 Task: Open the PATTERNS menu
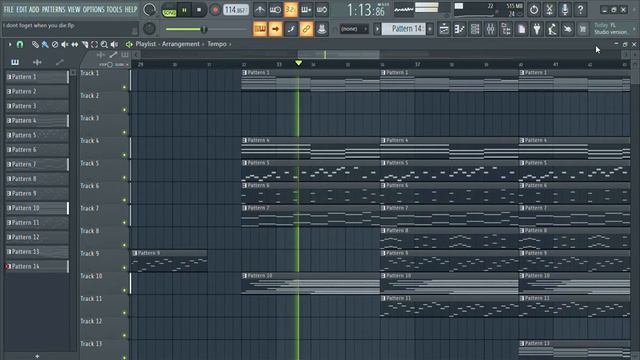tap(53, 9)
